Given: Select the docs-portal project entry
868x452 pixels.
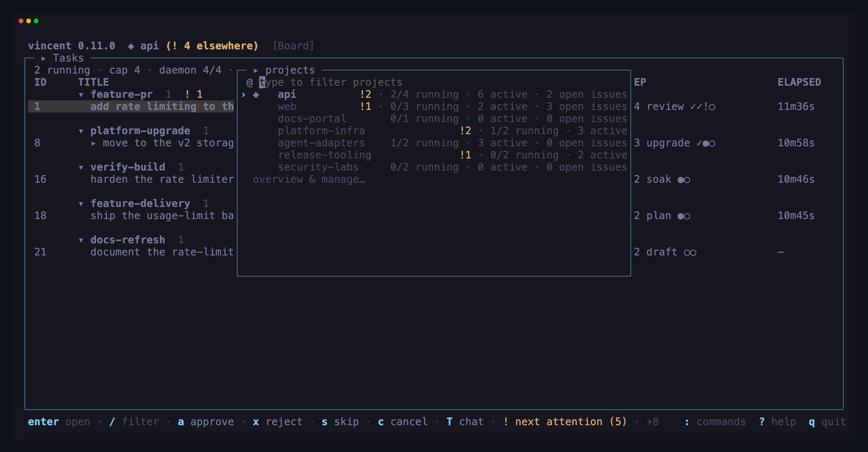Looking at the screenshot, I should click(x=434, y=119).
